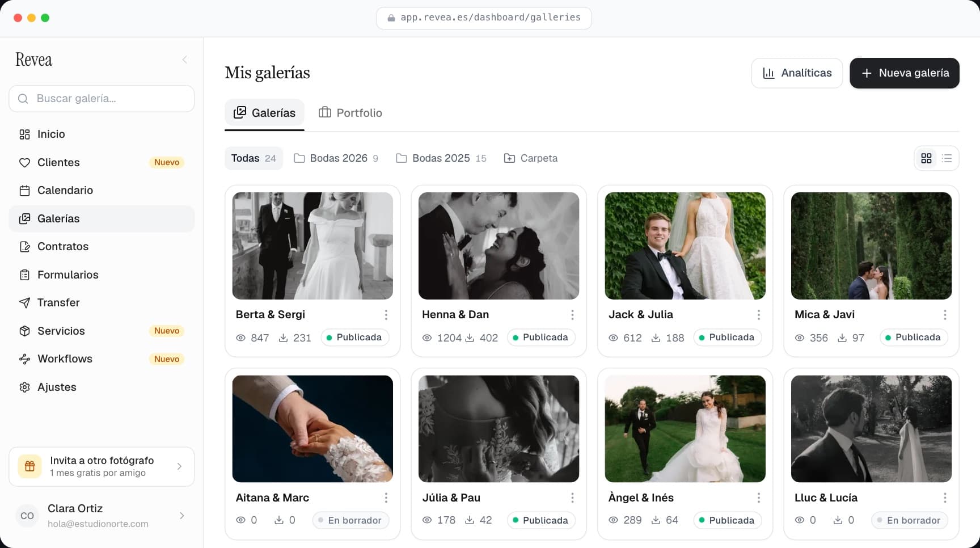
Task: Open the three-dot menu for Lluc & Lucía
Action: (945, 498)
